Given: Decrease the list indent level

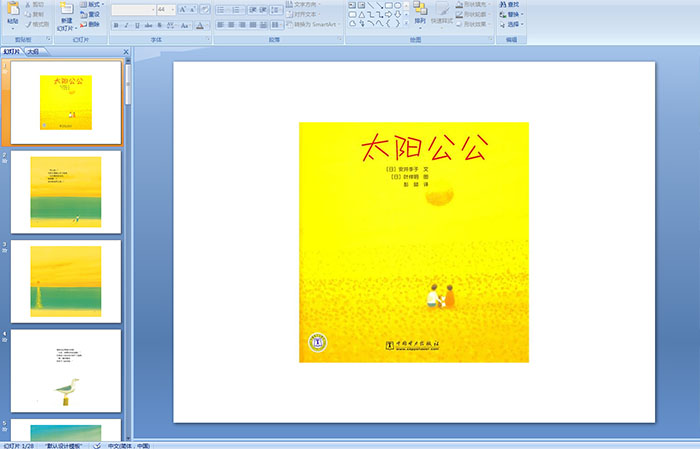Looking at the screenshot, I should tap(253, 10).
